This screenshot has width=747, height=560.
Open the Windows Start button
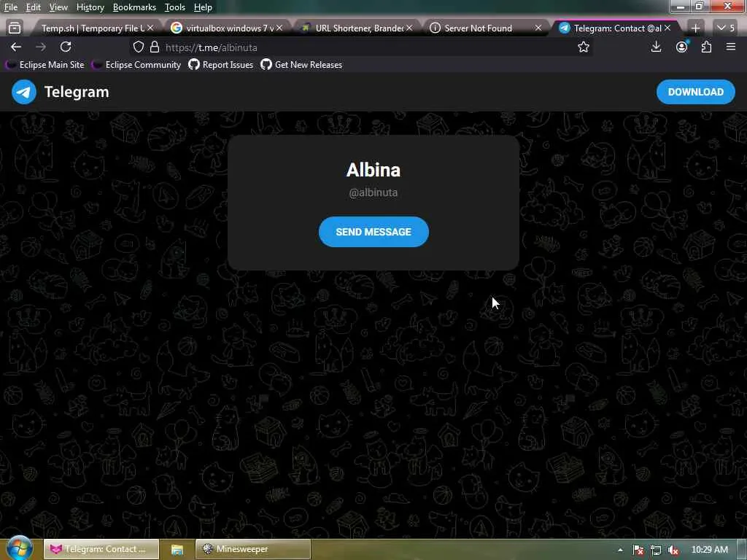[x=19, y=548]
